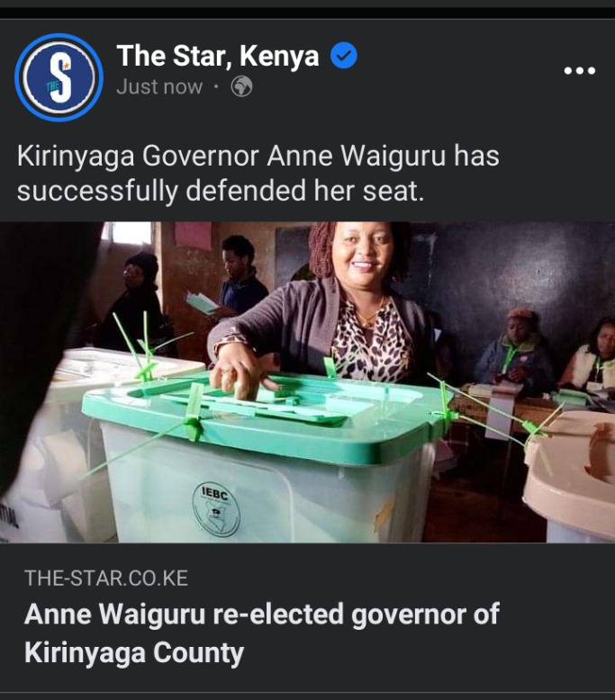This screenshot has height=700, width=615.
Task: Click the blue verified checkmark badge
Action: (343, 56)
